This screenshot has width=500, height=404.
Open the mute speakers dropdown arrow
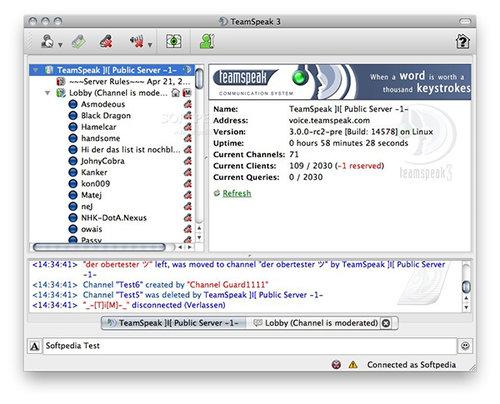pyautogui.click(x=150, y=45)
